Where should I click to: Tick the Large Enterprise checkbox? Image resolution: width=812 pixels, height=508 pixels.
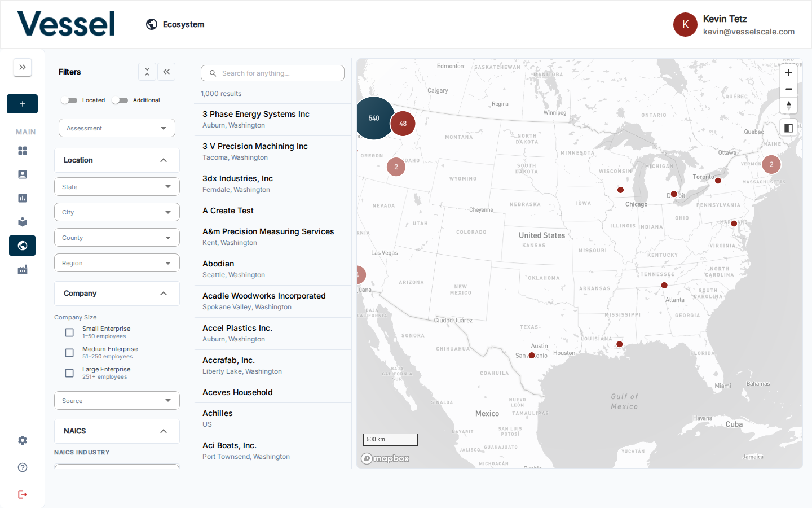tap(69, 373)
